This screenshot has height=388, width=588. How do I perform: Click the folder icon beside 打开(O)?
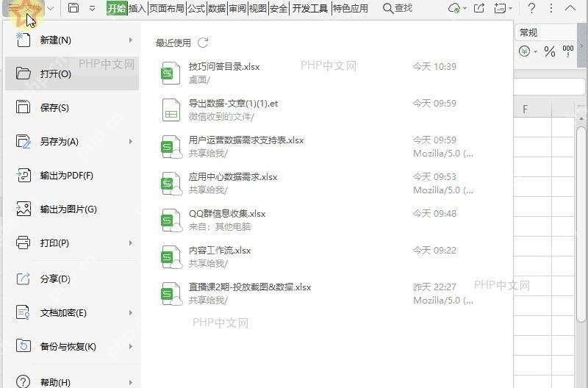point(24,73)
